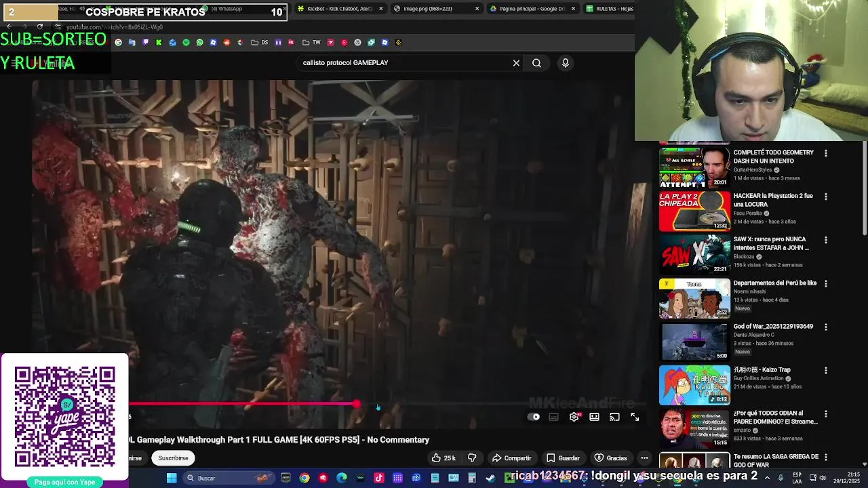
Task: Activate the voice search microphone
Action: pyautogui.click(x=565, y=63)
